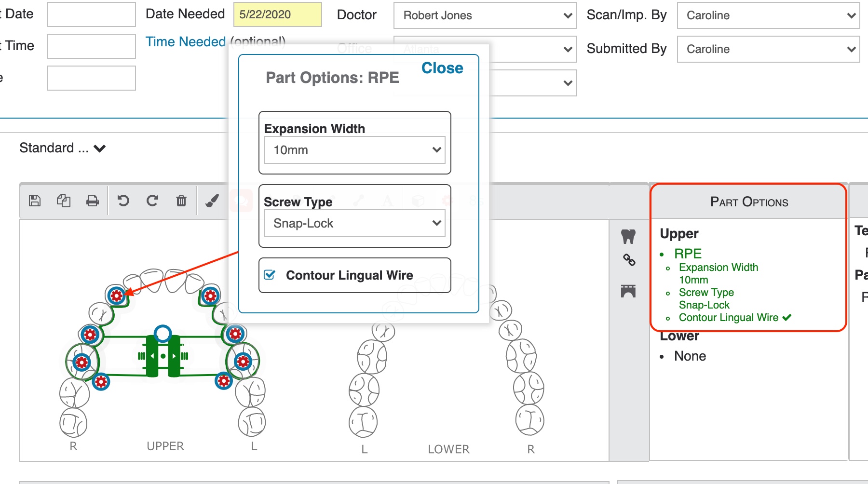Click the red gear on the upper L first molar

(x=243, y=361)
